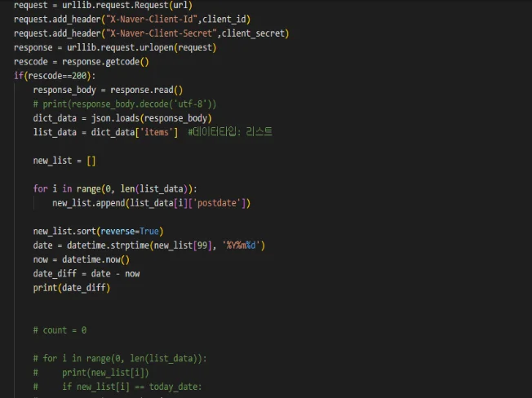Click the print(date_diff) statement
This screenshot has height=398, width=532.
coord(72,288)
